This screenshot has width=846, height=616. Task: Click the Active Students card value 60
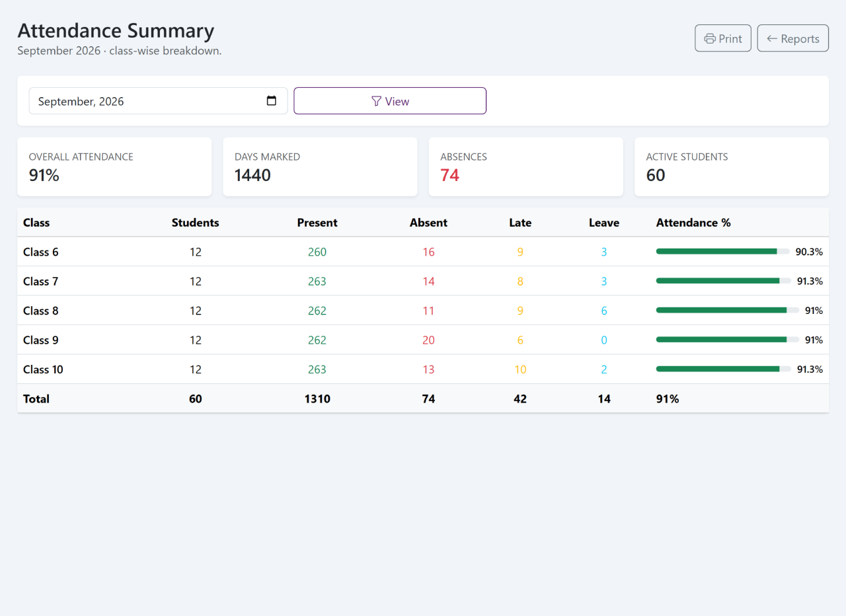pos(656,175)
